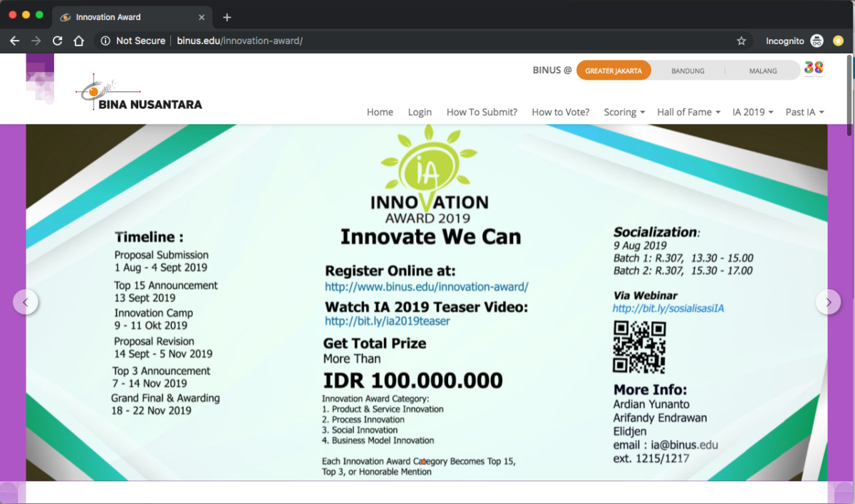Click 'Top 15 Announcement' timeline entry
This screenshot has height=504, width=855.
click(166, 285)
